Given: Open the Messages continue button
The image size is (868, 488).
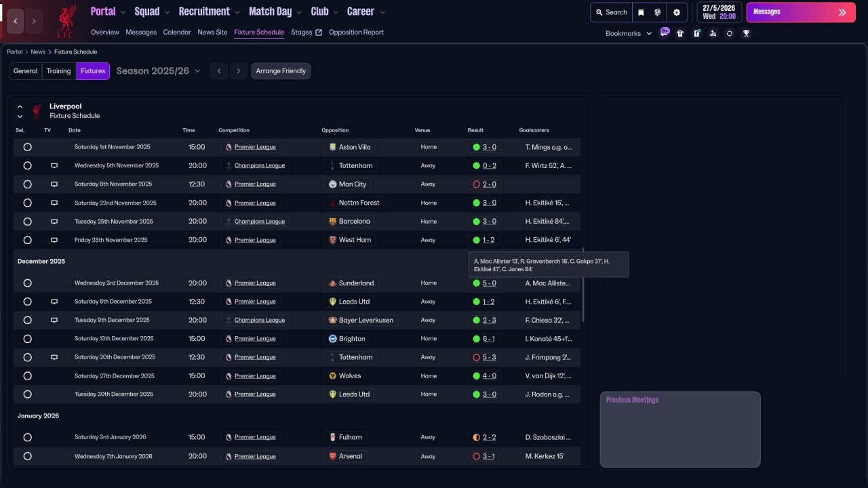Looking at the screenshot, I should point(801,12).
